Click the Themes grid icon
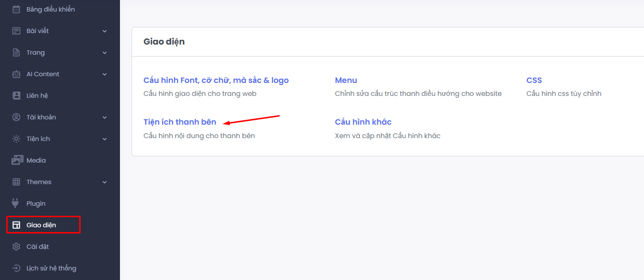Screen dimensions: 644x280 pos(16,182)
